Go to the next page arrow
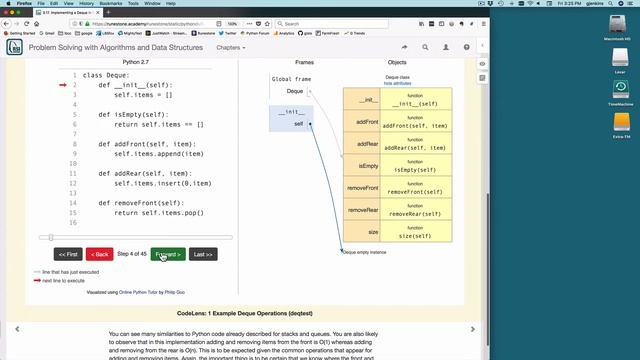 (x=473, y=329)
